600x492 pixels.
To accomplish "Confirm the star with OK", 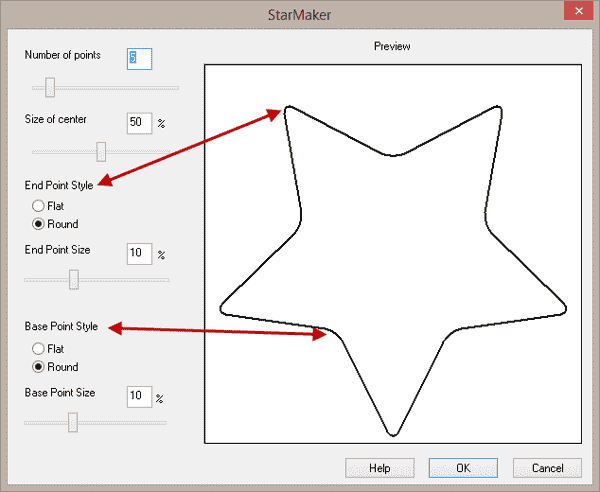I will [x=463, y=468].
